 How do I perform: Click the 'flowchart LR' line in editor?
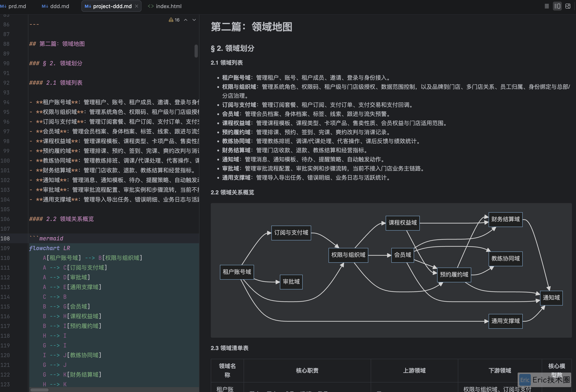tap(50, 248)
